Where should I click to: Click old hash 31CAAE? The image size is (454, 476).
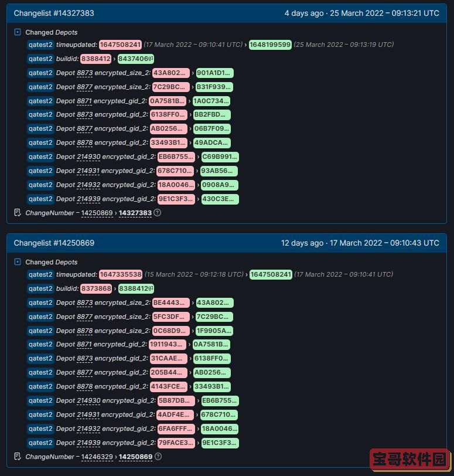(168, 358)
